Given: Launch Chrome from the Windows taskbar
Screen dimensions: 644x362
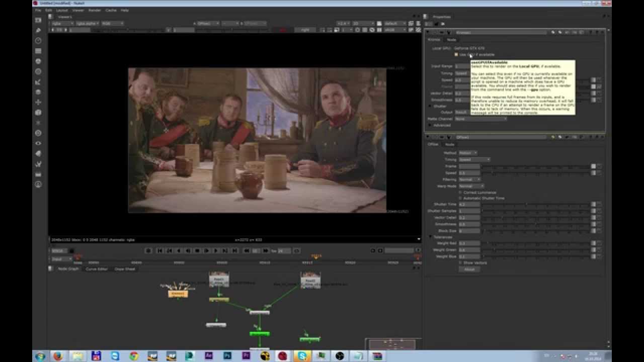Looking at the screenshot, I should (x=134, y=356).
